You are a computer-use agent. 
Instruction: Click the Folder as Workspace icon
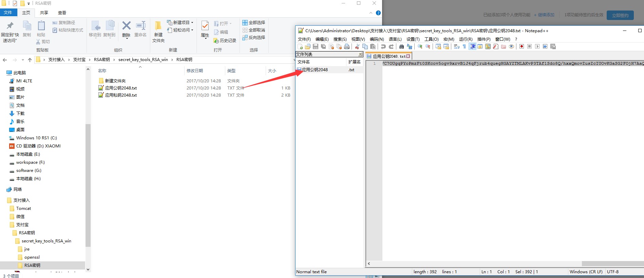tap(503, 46)
